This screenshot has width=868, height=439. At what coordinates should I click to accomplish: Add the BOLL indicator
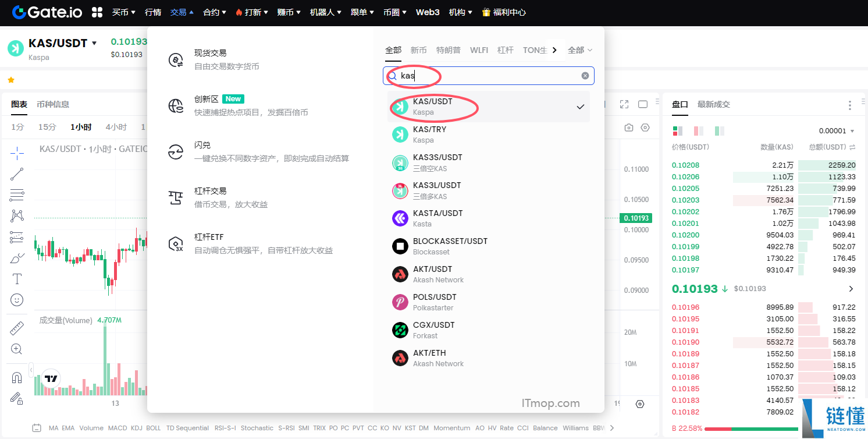(x=154, y=428)
